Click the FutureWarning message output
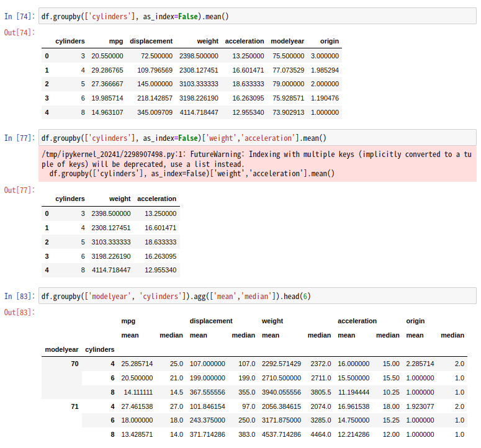481x448 pixels. pos(258,164)
